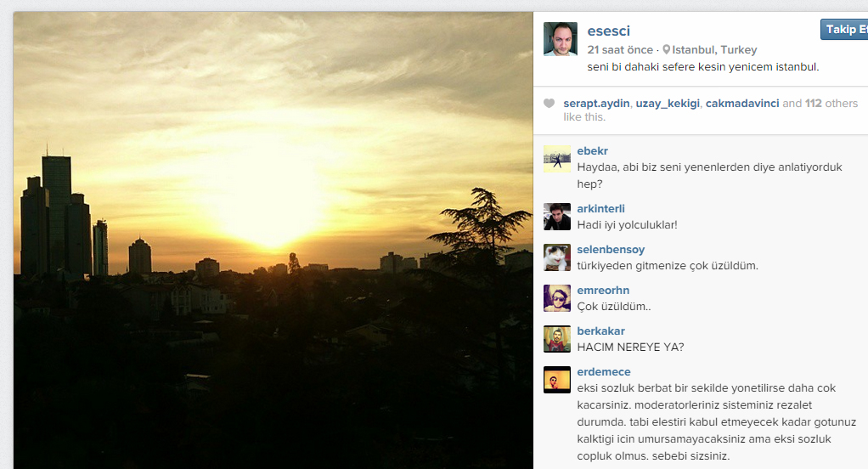Open emreorhn's avatar thumbnail
This screenshot has width=868, height=469.
(557, 298)
